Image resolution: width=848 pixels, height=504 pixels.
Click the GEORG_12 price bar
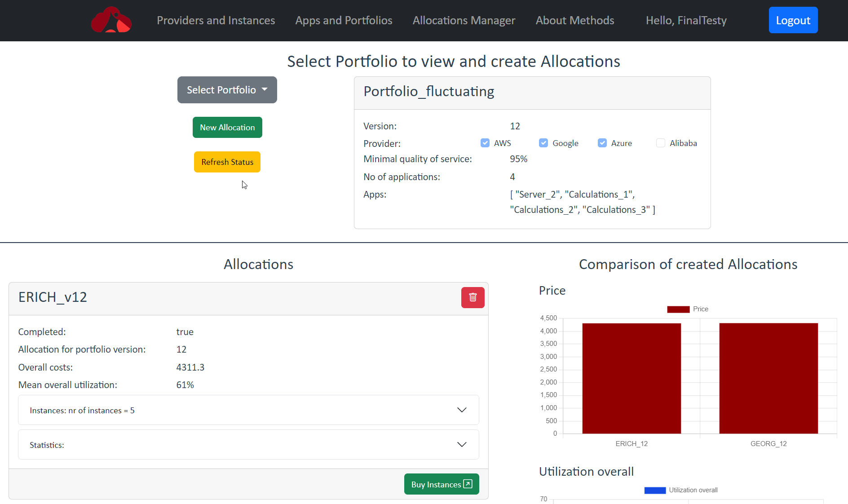click(x=768, y=378)
